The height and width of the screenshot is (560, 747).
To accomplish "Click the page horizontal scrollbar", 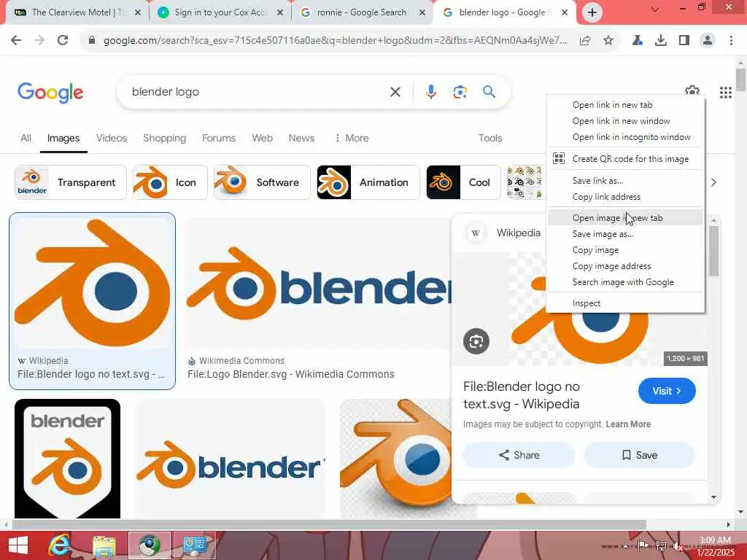I will pos(329,525).
